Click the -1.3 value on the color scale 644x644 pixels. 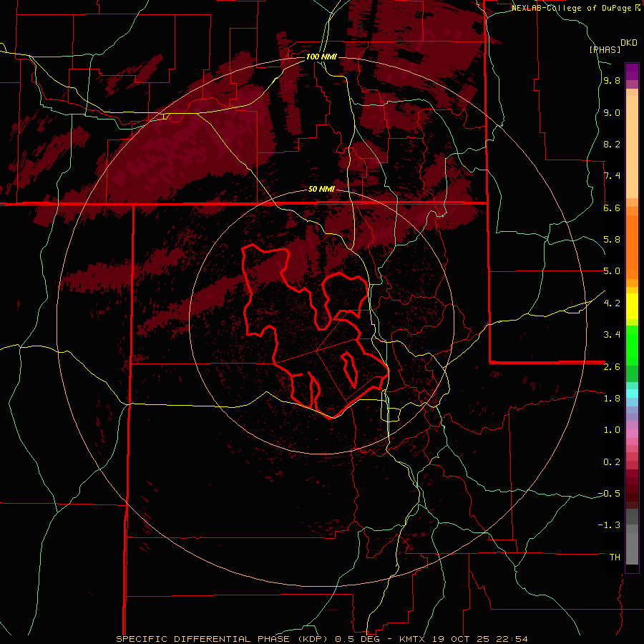tap(609, 525)
